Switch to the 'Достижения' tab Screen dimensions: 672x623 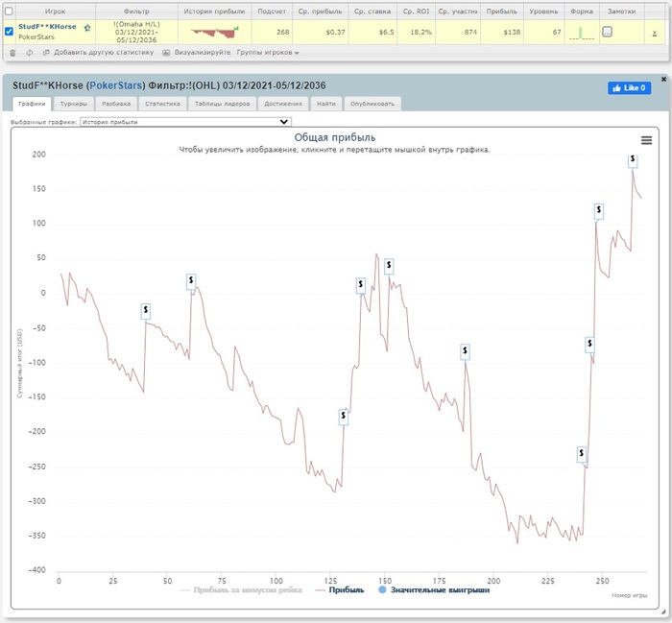(x=283, y=104)
